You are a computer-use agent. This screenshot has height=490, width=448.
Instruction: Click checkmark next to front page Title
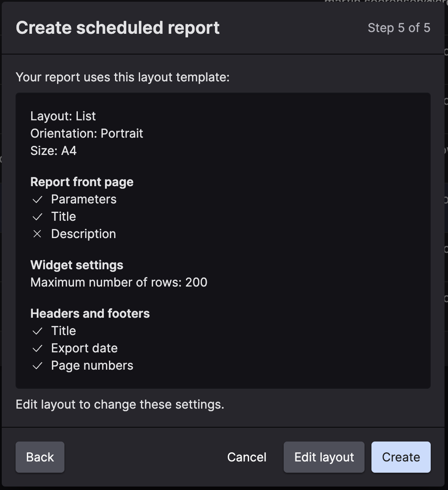click(x=38, y=216)
